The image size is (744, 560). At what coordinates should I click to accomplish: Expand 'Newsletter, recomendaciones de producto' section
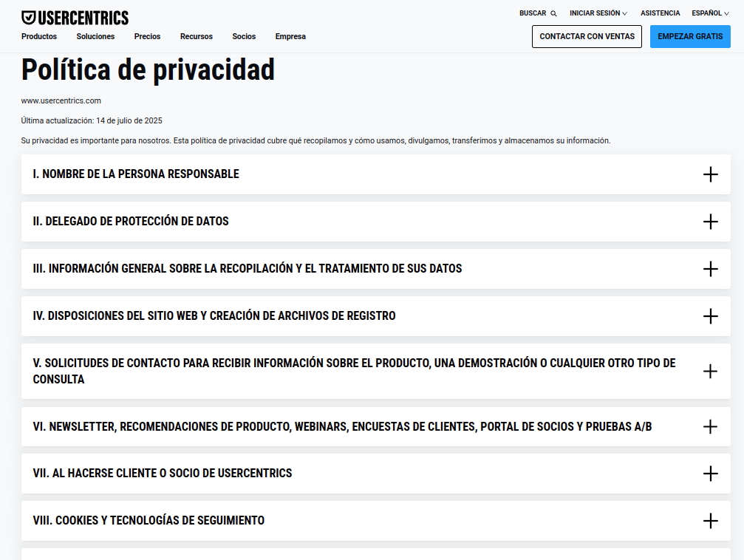(x=376, y=426)
